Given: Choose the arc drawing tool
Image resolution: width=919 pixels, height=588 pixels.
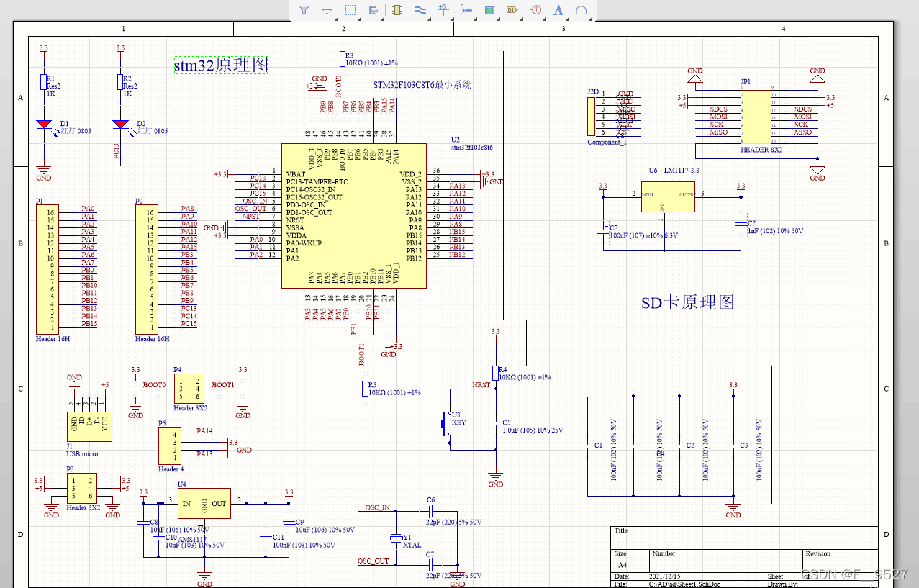Looking at the screenshot, I should click(x=581, y=10).
